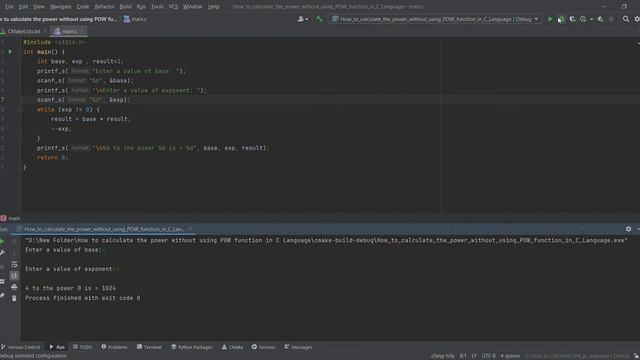This screenshot has width=640, height=360.
Task: Open the File menu
Action: [9, 7]
